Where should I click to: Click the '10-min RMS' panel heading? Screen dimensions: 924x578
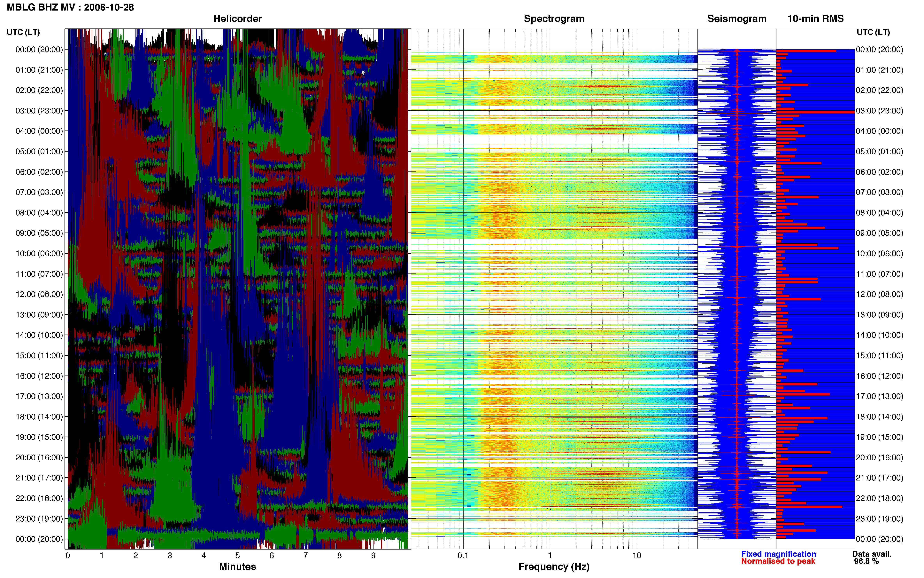click(816, 19)
